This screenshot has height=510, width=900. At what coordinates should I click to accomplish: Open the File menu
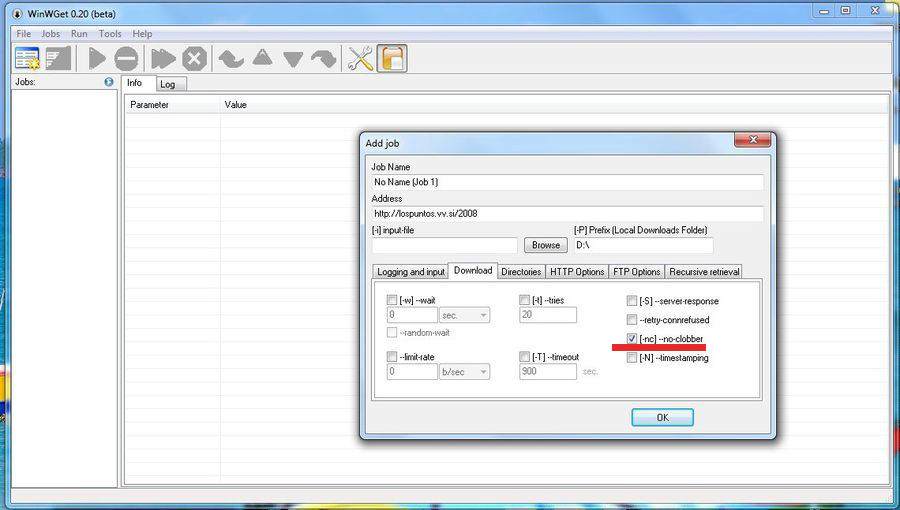click(24, 34)
